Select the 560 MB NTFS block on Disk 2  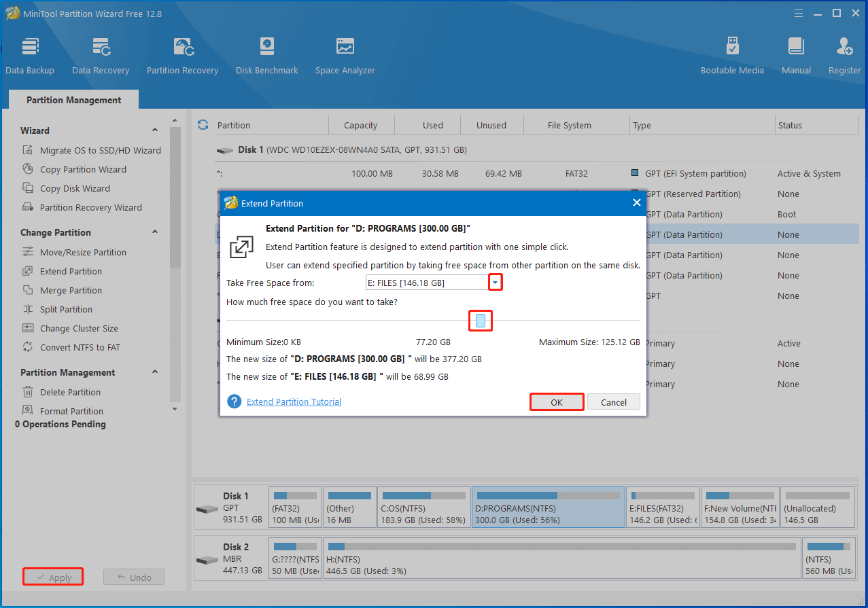[829, 558]
